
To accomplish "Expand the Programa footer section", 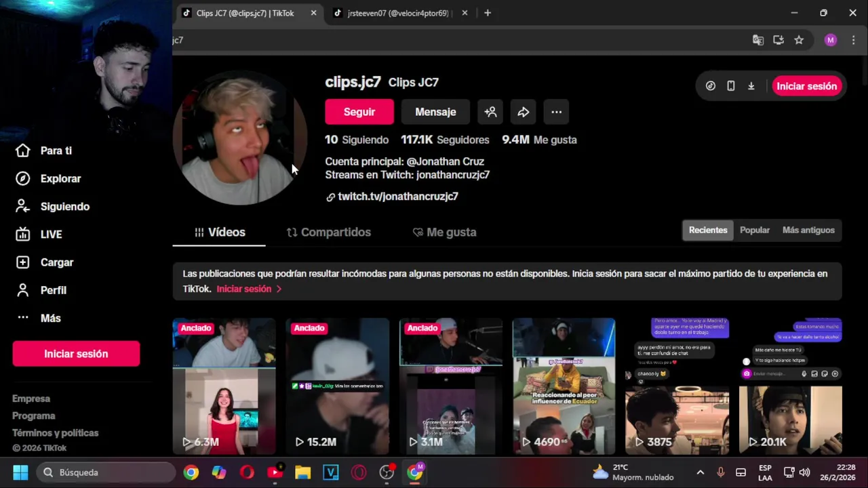I will coord(34,415).
